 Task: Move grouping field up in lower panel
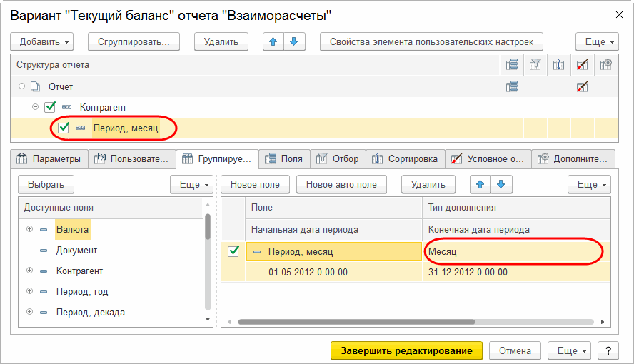480,184
